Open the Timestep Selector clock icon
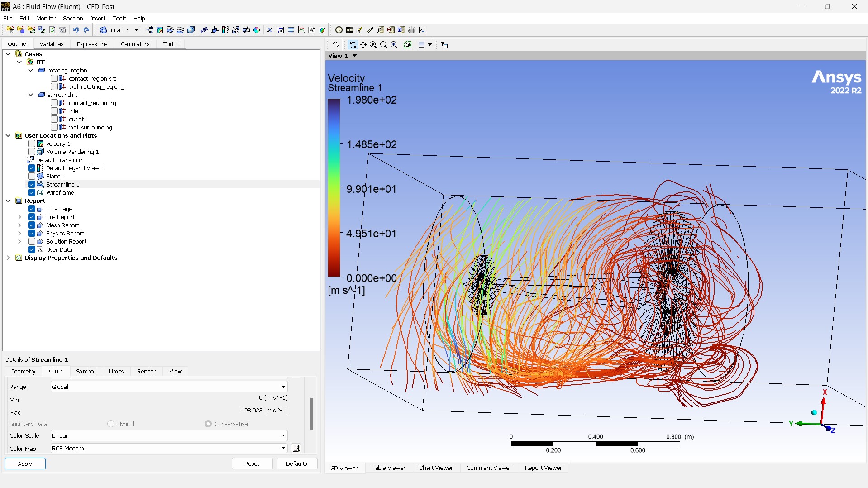The height and width of the screenshot is (488, 868). [x=339, y=30]
